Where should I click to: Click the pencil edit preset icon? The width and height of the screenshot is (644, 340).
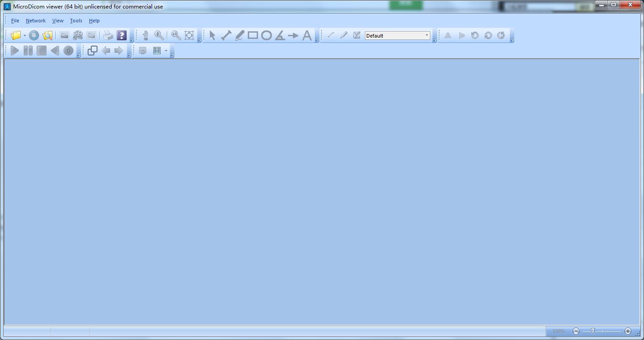click(x=343, y=35)
